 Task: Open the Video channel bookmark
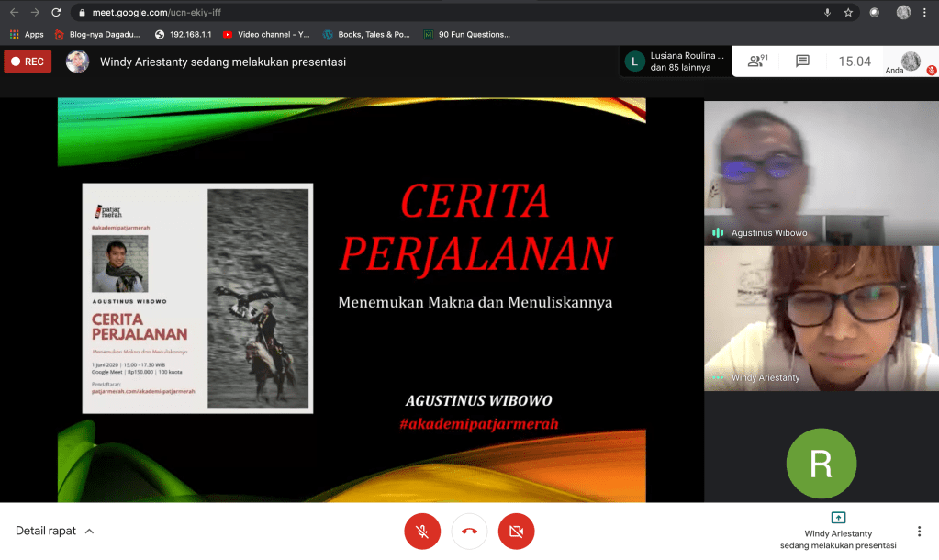tap(266, 35)
